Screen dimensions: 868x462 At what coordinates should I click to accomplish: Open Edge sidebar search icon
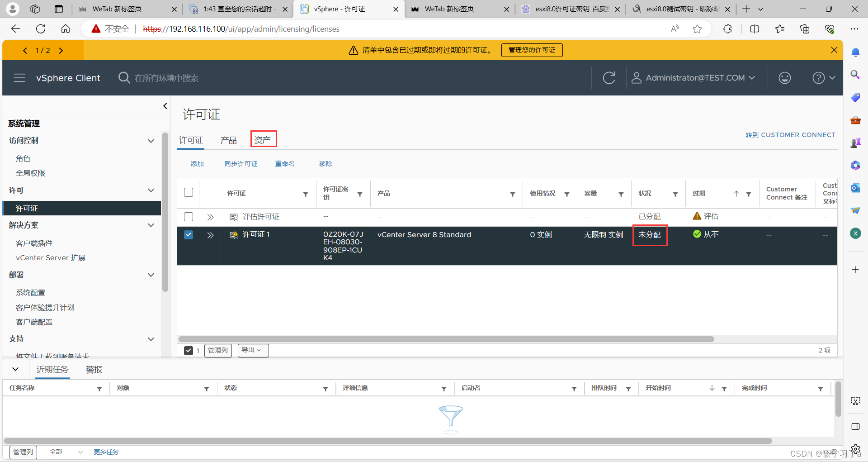coord(855,75)
